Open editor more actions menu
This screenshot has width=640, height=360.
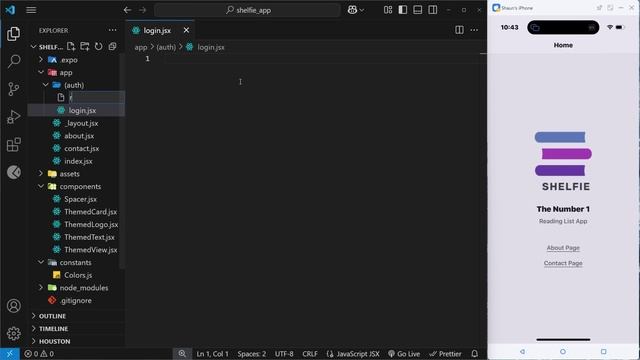pyautogui.click(x=474, y=30)
